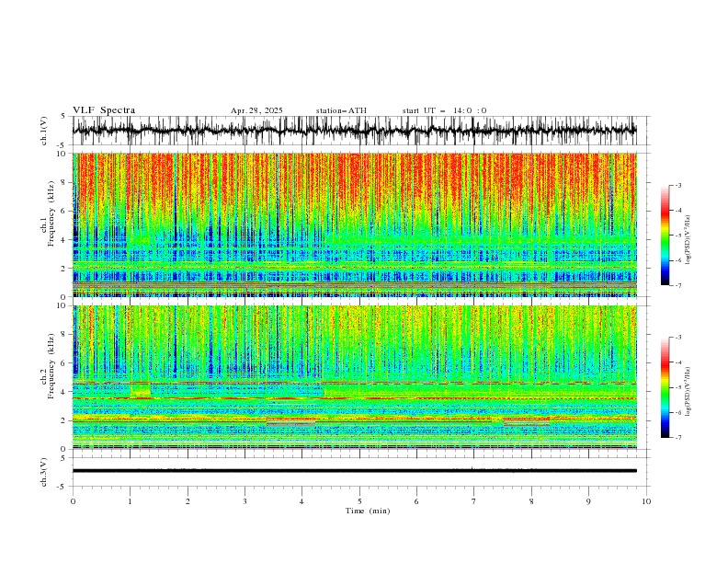Click time axis tick label '8'
Viewport: 728px width, 563px height.
(x=531, y=501)
